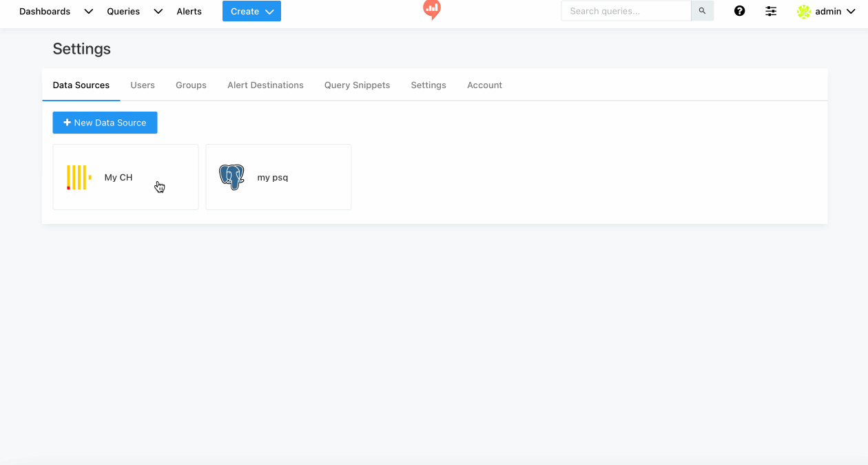Click the search magnifier button

pyautogui.click(x=703, y=11)
